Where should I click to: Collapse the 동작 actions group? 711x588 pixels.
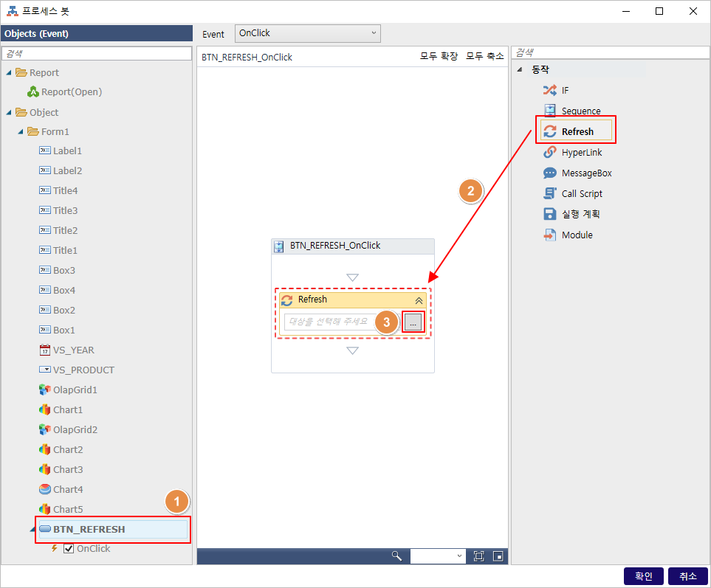(520, 69)
